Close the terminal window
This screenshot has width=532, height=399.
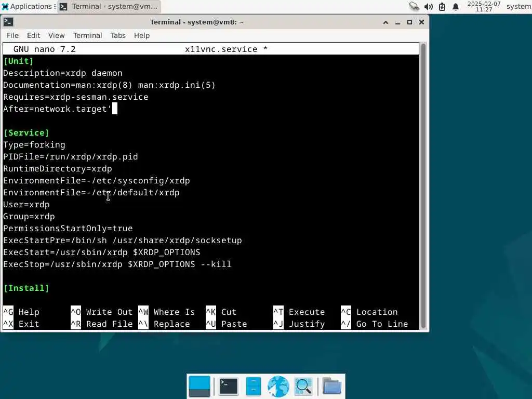click(421, 22)
